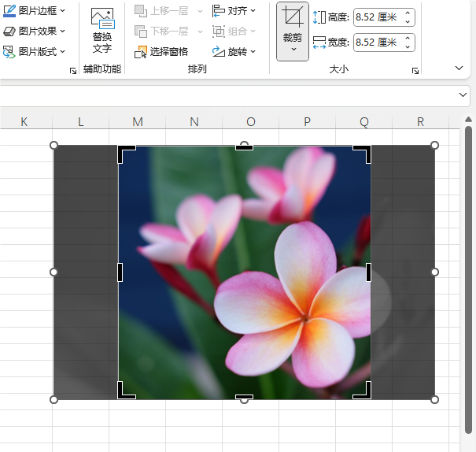Open the 组合 (Group) dropdown

point(234,31)
